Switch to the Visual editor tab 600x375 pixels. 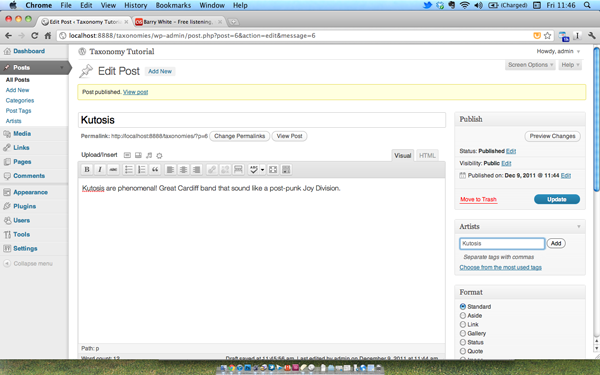coord(403,155)
